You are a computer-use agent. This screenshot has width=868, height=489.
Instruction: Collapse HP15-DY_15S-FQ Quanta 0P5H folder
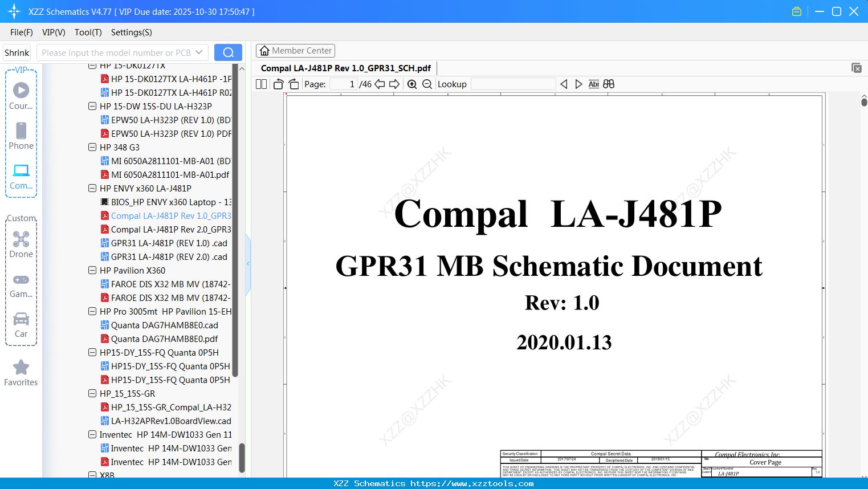pos(92,352)
